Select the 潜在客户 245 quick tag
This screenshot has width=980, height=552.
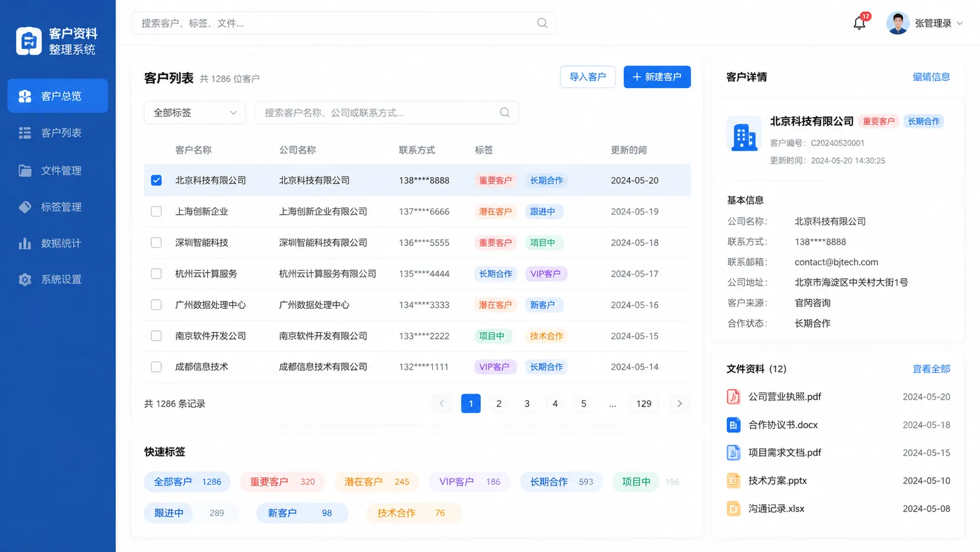(376, 482)
